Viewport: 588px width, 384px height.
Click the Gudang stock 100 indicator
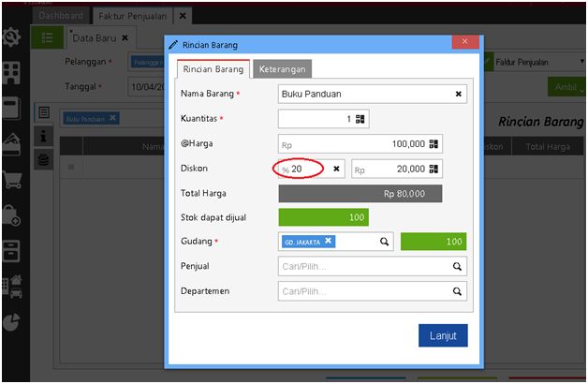tap(434, 242)
